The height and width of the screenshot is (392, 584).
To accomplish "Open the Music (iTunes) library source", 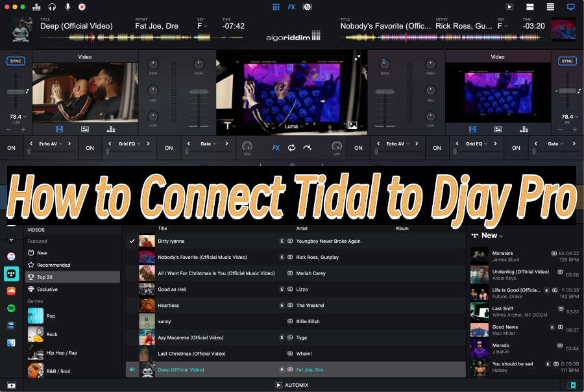I will [11, 256].
